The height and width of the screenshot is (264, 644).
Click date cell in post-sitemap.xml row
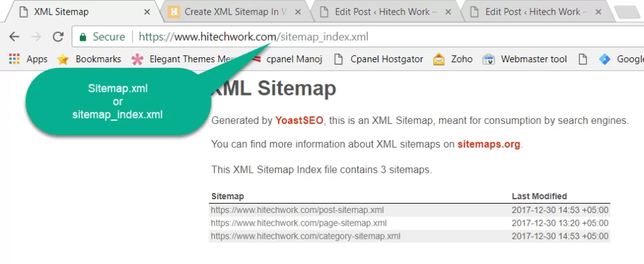point(560,210)
